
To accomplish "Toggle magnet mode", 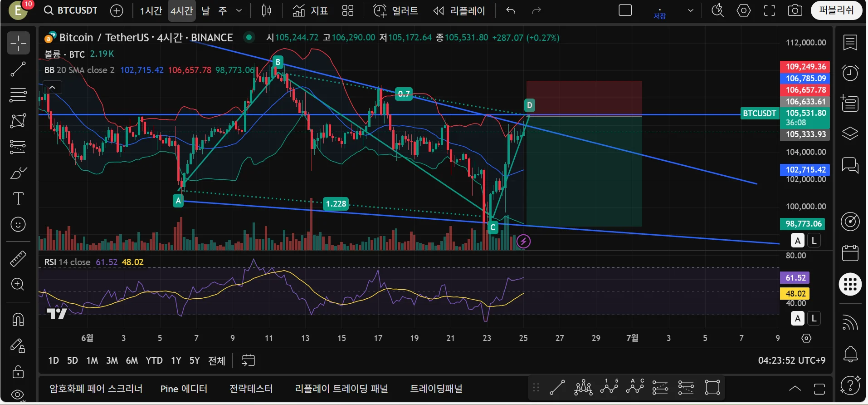I will [x=18, y=320].
